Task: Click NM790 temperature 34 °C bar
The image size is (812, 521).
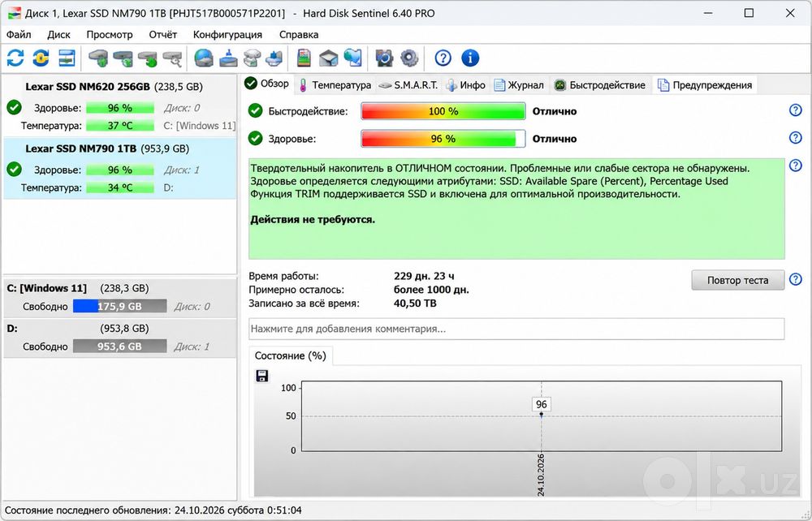Action: [120, 187]
